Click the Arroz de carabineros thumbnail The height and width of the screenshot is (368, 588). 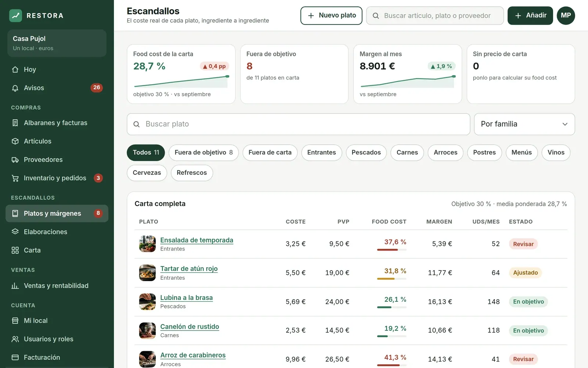[147, 359]
